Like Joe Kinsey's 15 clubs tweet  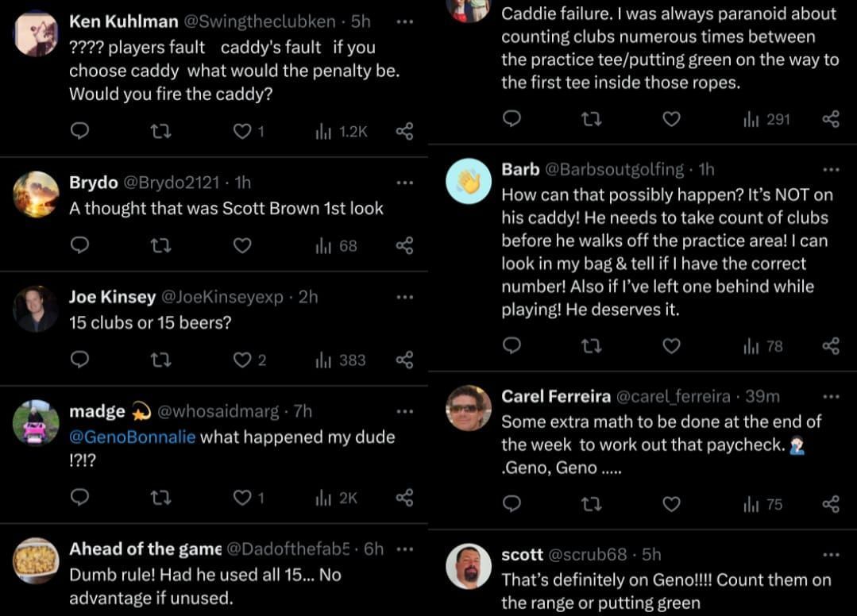[x=242, y=360]
